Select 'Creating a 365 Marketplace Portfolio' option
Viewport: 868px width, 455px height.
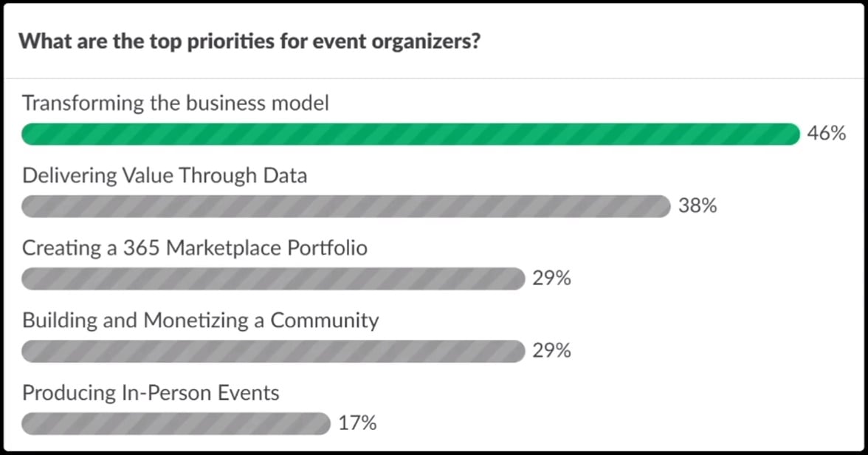tap(194, 247)
